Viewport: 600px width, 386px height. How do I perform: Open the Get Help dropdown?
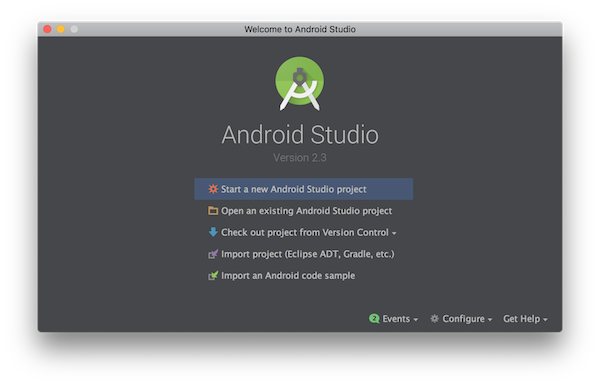(525, 319)
